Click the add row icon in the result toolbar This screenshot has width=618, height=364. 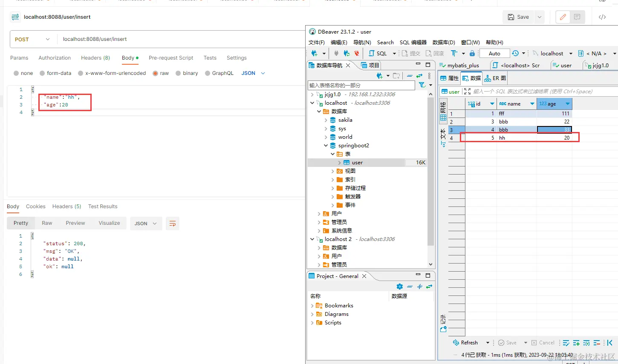point(576,343)
